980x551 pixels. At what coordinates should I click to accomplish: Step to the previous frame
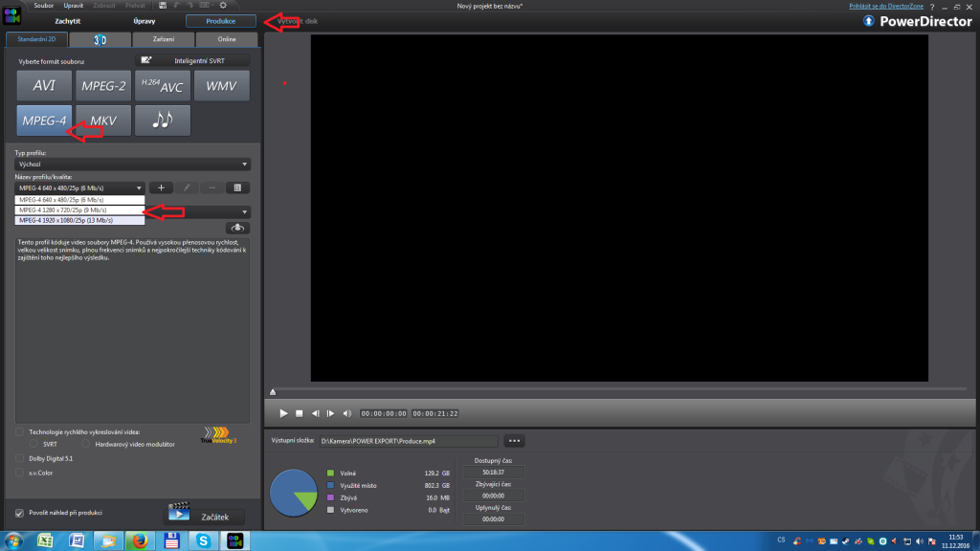315,413
